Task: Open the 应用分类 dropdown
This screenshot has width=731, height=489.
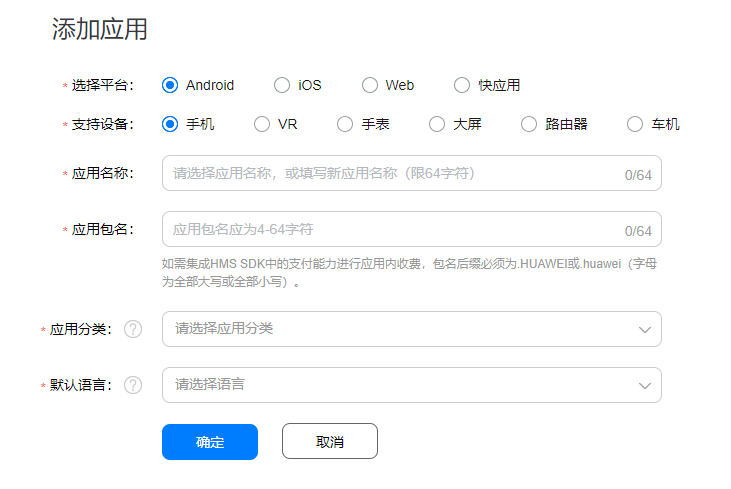Action: point(412,329)
